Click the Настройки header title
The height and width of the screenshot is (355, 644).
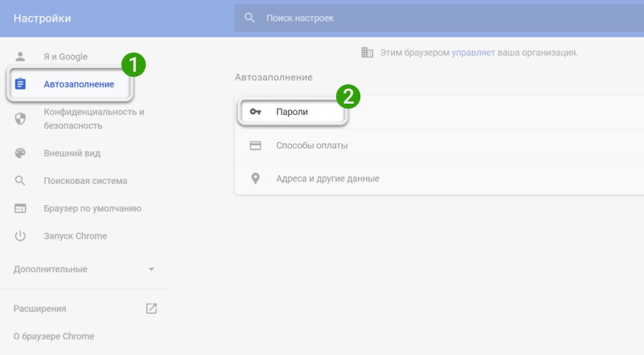(42, 18)
